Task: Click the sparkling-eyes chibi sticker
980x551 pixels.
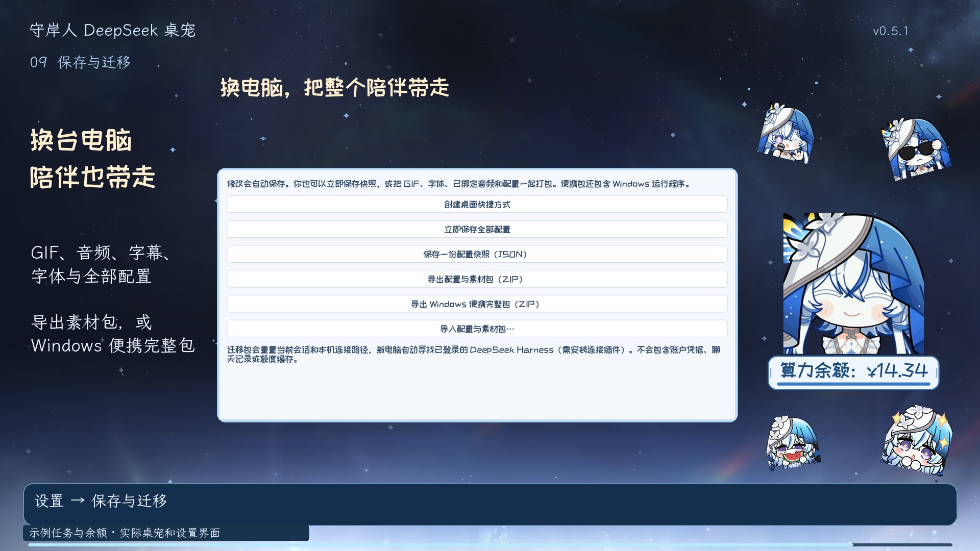Action: coord(917,440)
